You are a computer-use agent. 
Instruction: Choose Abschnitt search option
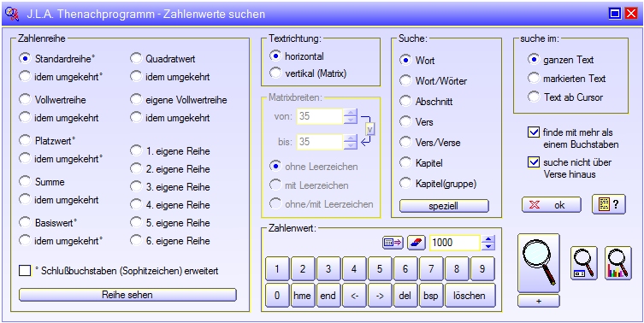[x=405, y=102]
